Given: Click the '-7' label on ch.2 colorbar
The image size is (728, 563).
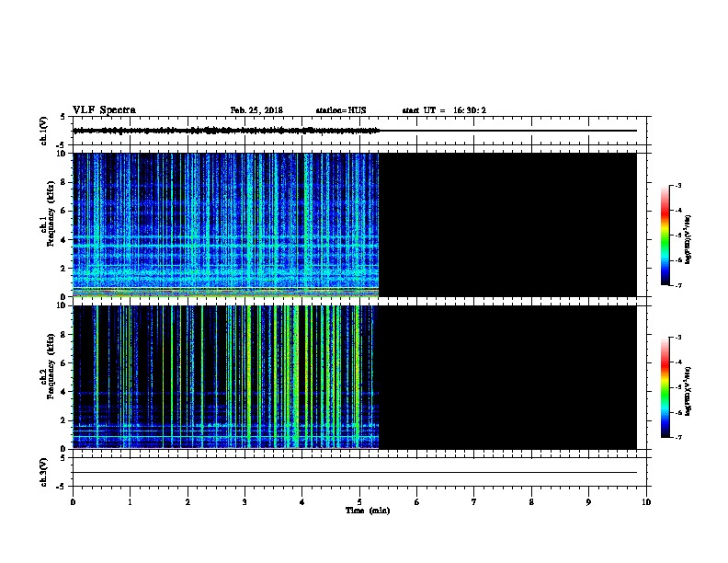Looking at the screenshot, I should point(677,438).
